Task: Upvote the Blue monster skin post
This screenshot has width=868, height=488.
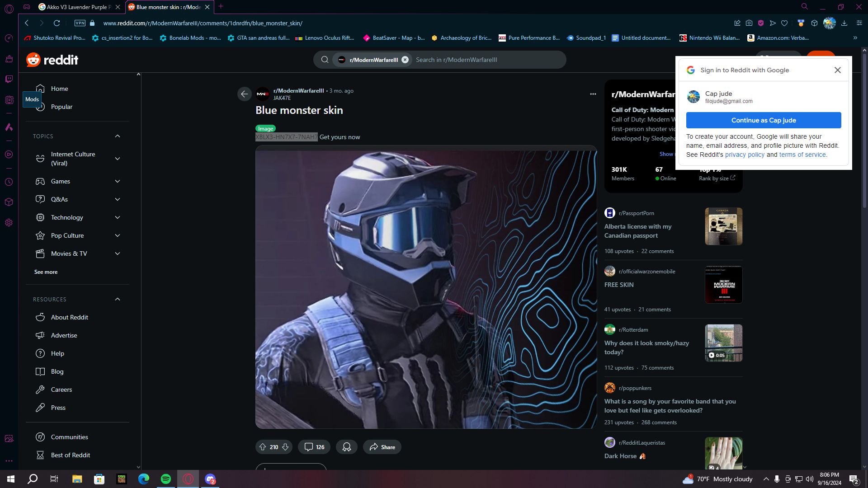Action: point(263,447)
